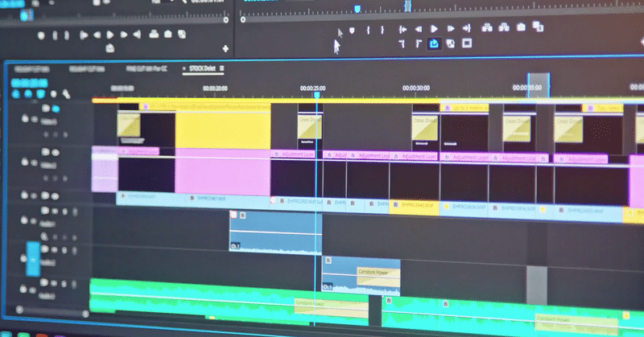Click the Extract button in Program monitor
The image size is (644, 337).
[504, 27]
